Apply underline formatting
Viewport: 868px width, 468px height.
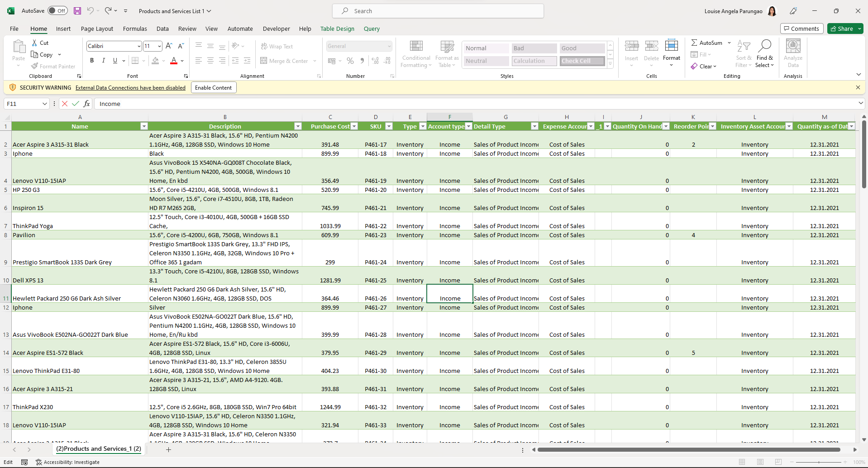tap(115, 60)
